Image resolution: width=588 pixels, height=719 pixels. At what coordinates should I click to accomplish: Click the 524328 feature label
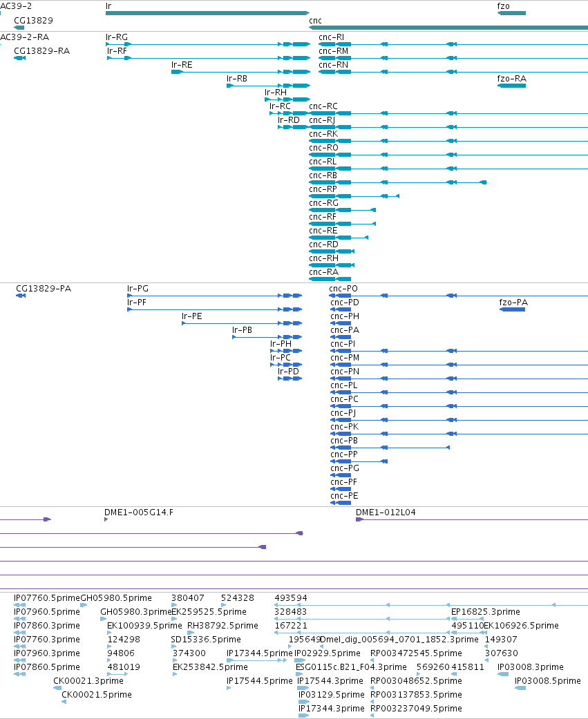pyautogui.click(x=237, y=598)
